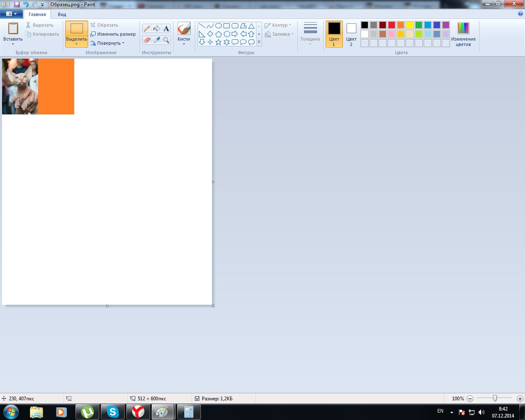
Task: Click the Resize (Изменить размер) button
Action: (x=113, y=34)
